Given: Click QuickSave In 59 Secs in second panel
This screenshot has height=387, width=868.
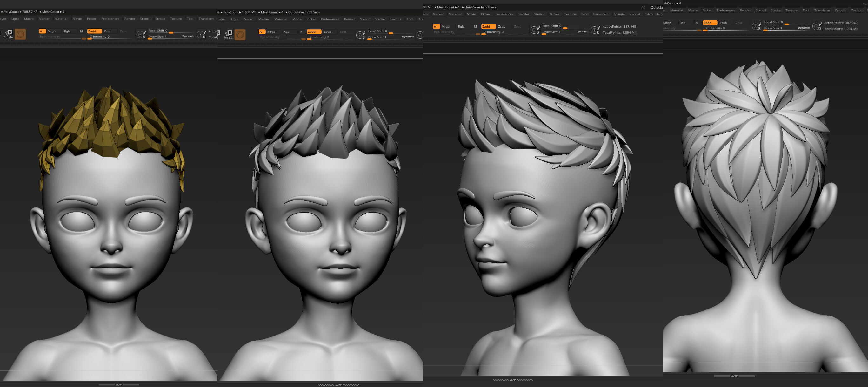Looking at the screenshot, I should point(303,12).
